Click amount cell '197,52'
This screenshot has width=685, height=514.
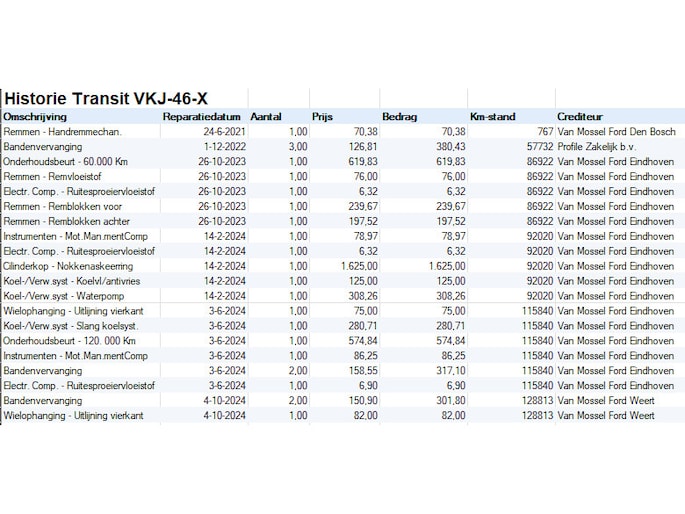pos(451,221)
